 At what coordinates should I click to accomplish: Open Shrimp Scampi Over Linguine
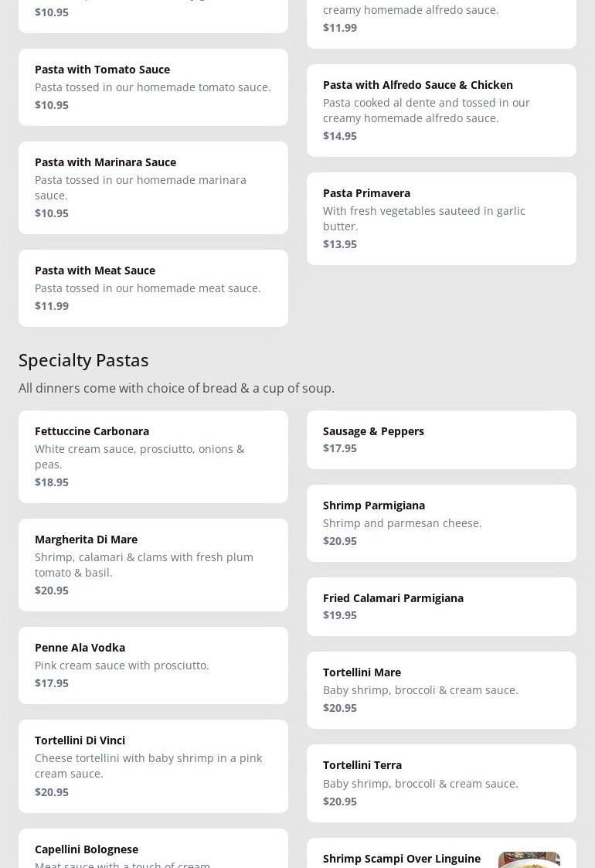pyautogui.click(x=402, y=858)
